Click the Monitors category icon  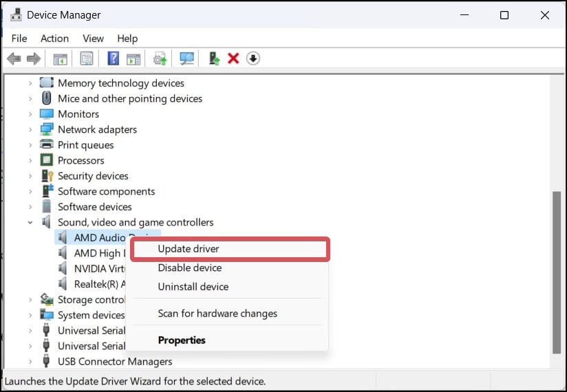pos(46,113)
